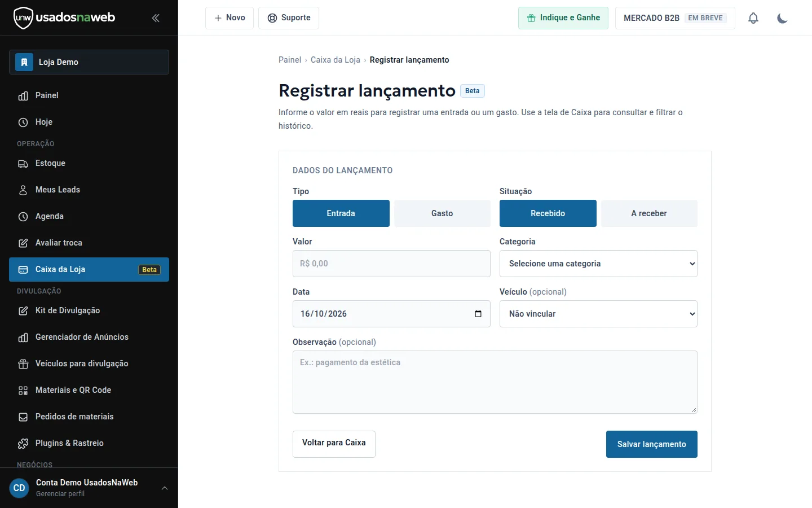Image resolution: width=812 pixels, height=508 pixels.
Task: Open the Categoria dropdown
Action: 598,264
